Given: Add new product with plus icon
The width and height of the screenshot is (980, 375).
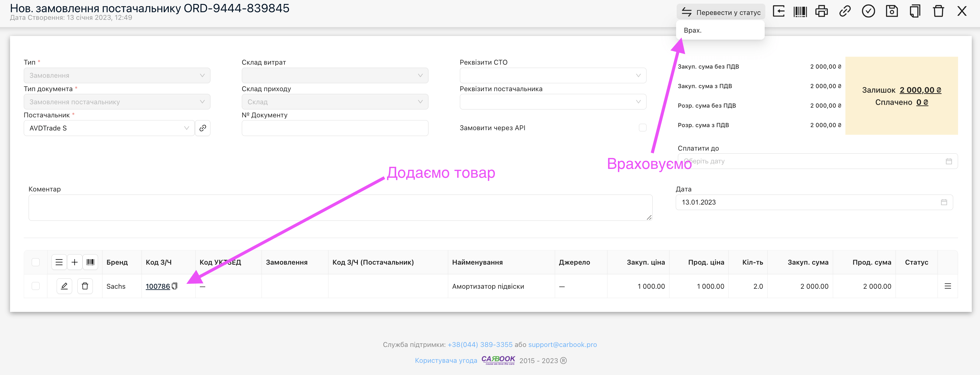Looking at the screenshot, I should 75,262.
